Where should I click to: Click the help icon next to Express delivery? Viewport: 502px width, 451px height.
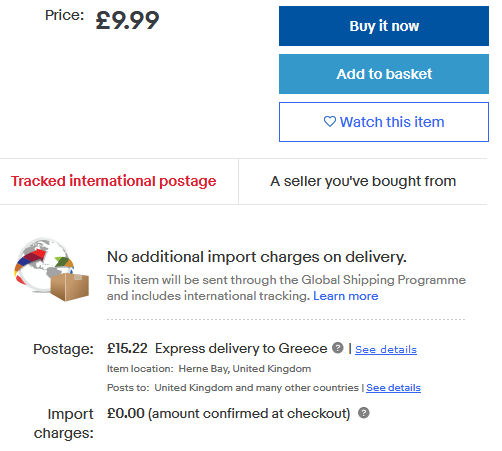[x=338, y=348]
